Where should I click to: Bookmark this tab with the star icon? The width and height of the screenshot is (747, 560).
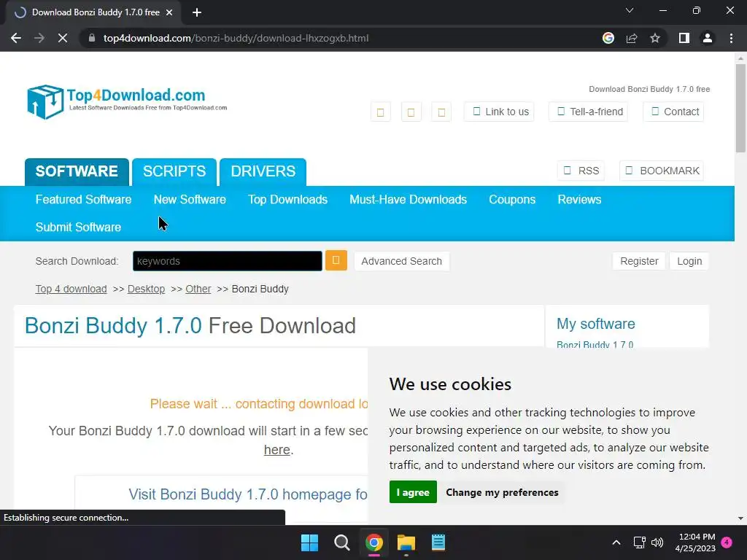[655, 38]
